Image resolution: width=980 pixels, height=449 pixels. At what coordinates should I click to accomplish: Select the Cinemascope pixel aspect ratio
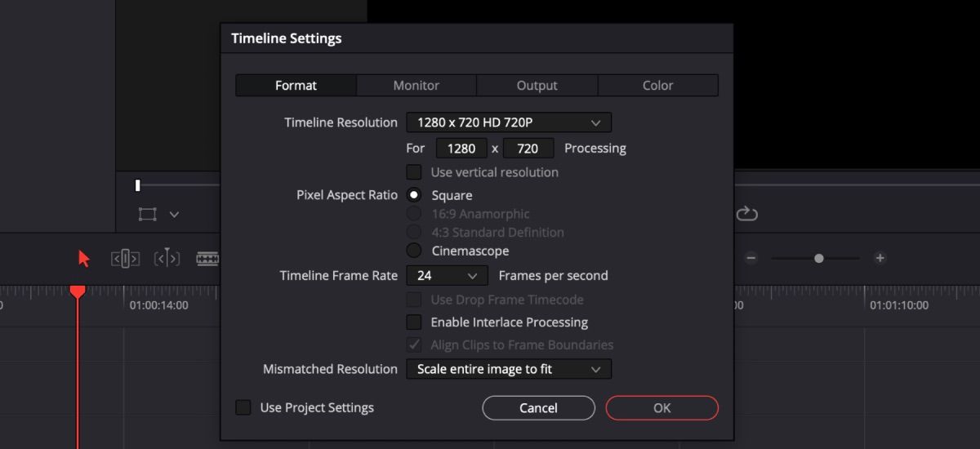415,251
